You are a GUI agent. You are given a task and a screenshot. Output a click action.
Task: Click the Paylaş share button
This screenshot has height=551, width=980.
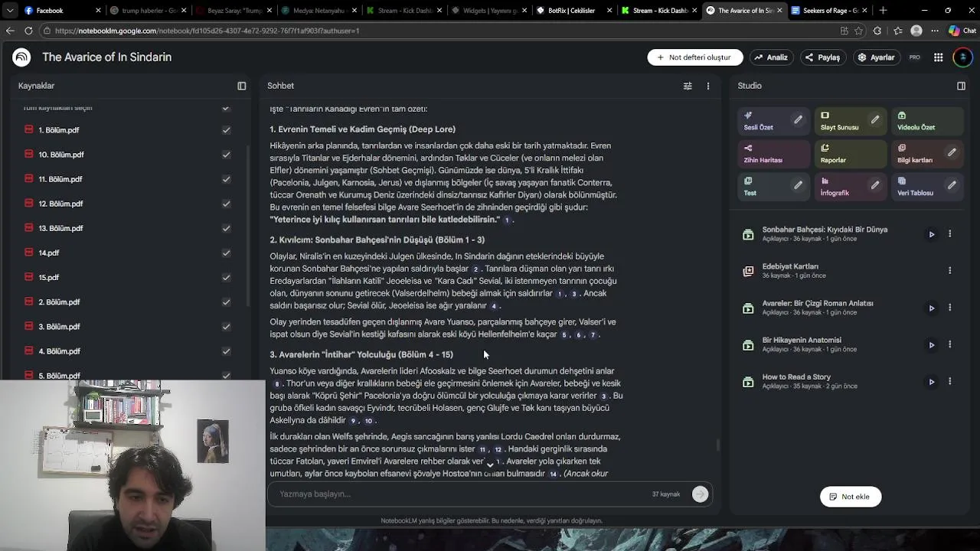[x=823, y=57]
